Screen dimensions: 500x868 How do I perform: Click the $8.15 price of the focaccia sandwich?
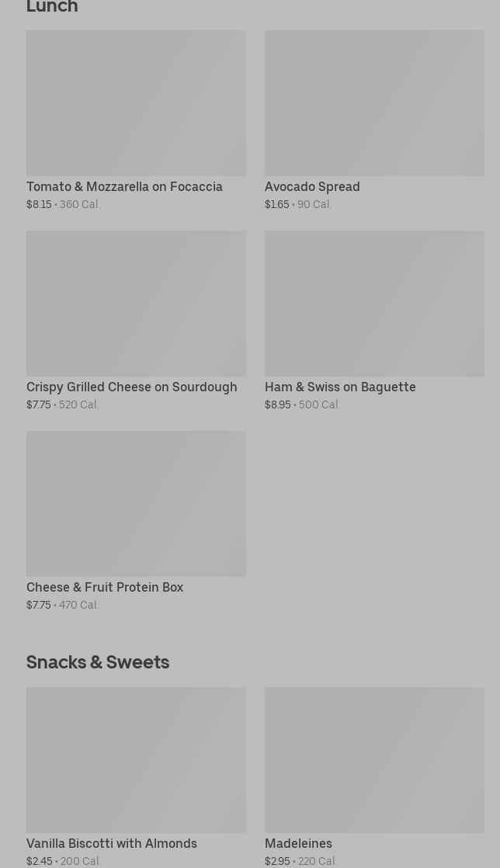[39, 205]
